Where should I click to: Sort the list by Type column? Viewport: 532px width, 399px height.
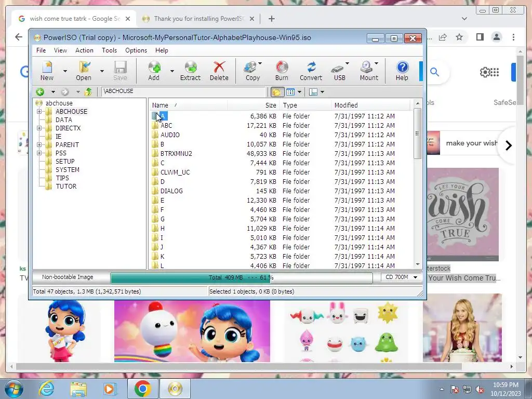[305, 105]
